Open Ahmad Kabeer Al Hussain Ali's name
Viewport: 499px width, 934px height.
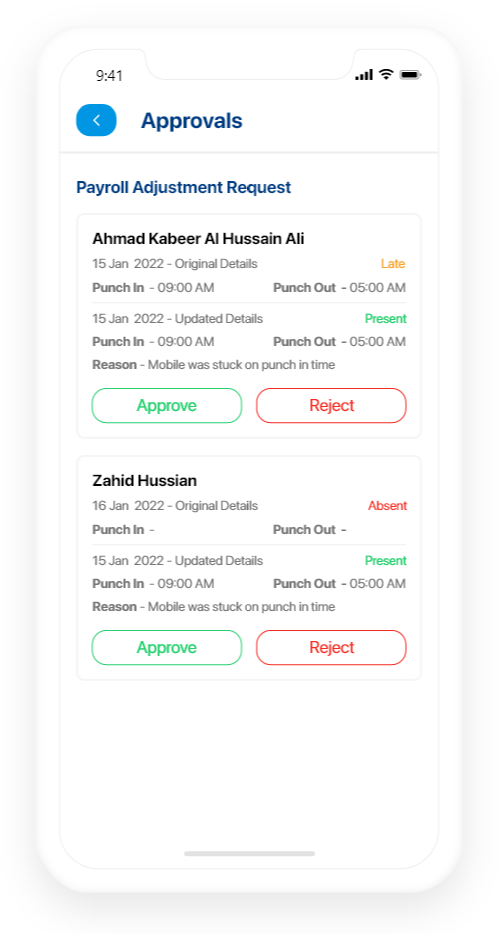point(198,239)
